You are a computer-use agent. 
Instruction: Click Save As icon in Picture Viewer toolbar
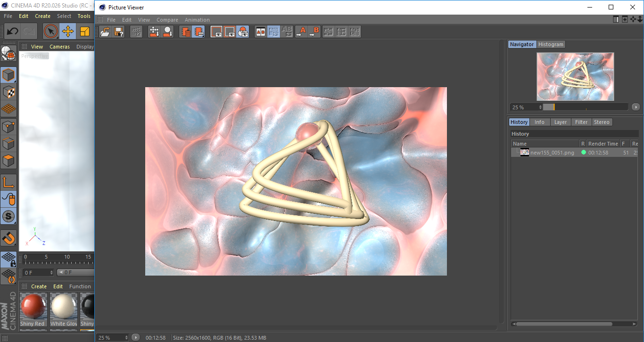[119, 32]
